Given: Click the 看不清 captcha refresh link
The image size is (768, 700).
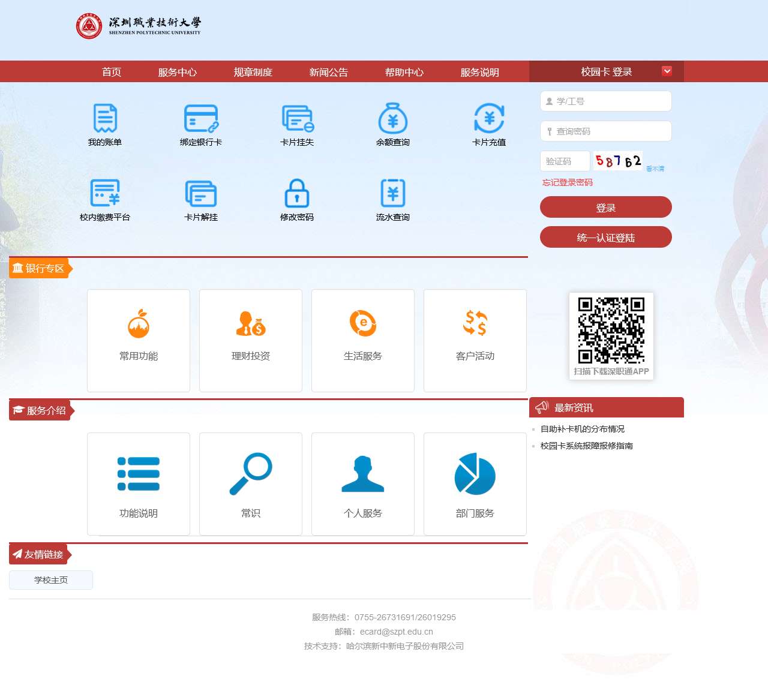Looking at the screenshot, I should click(x=655, y=169).
